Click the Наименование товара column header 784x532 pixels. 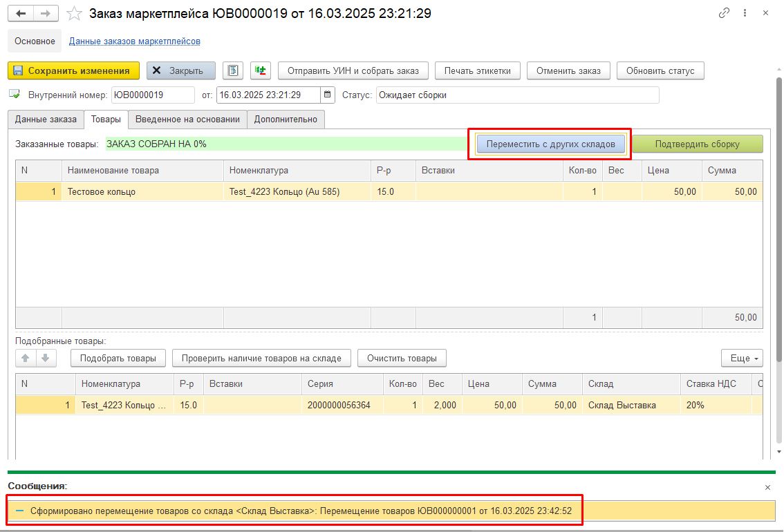tap(142, 171)
